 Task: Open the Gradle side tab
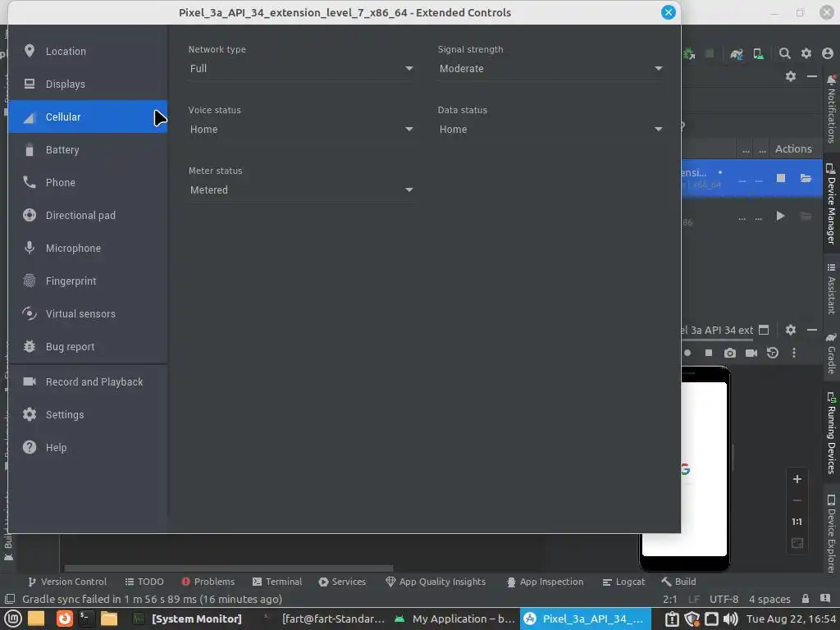pyautogui.click(x=831, y=353)
